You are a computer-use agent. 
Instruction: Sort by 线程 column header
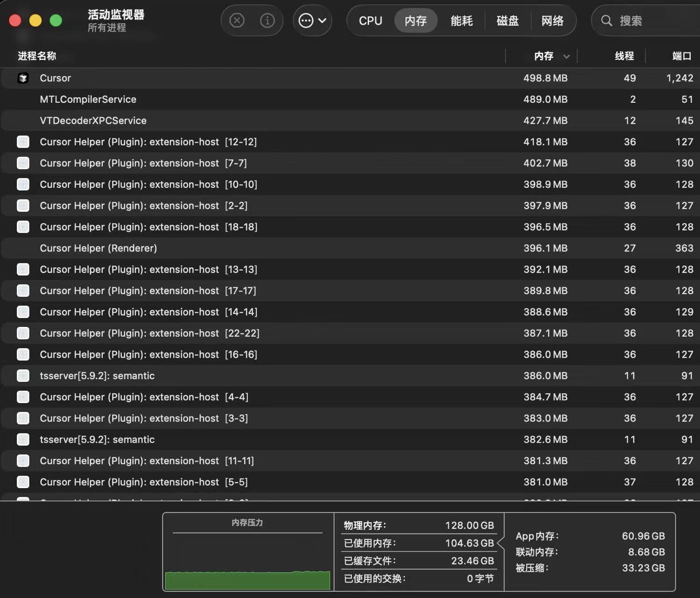(x=624, y=56)
